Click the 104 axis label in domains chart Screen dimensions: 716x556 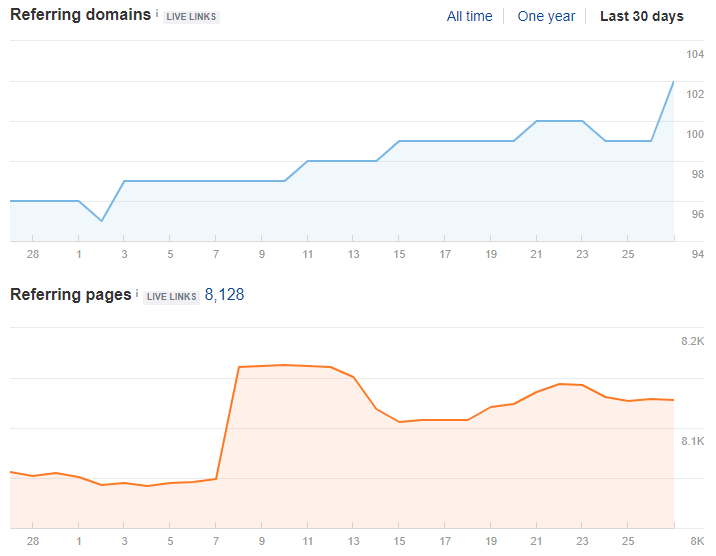coord(695,54)
